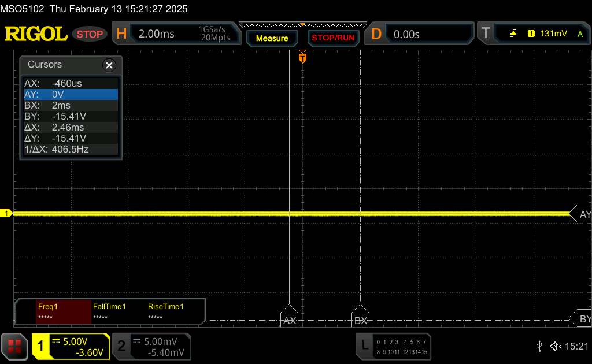592x364 pixels.
Task: Enable channel 2 with 5.00mV scale
Action: [x=152, y=346]
